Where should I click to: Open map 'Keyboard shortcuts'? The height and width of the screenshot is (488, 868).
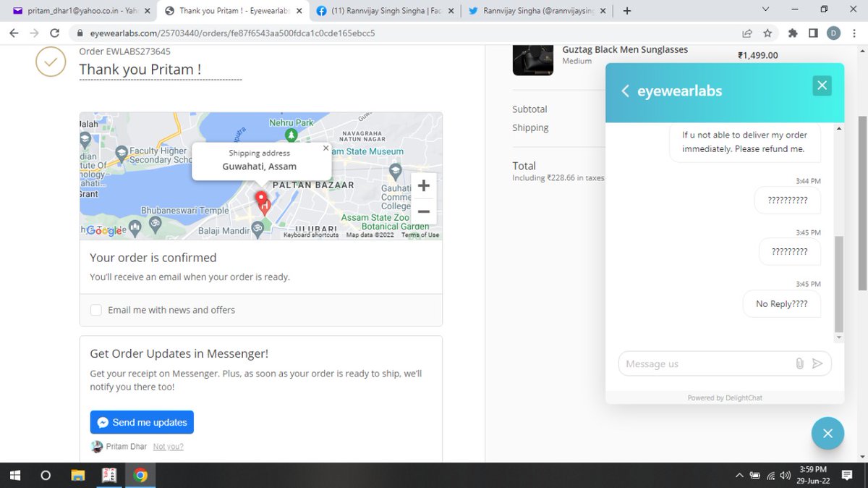(x=311, y=235)
